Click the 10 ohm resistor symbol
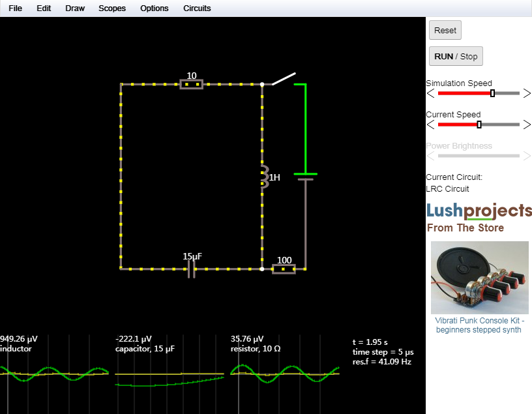This screenshot has height=414, width=532. coord(191,84)
